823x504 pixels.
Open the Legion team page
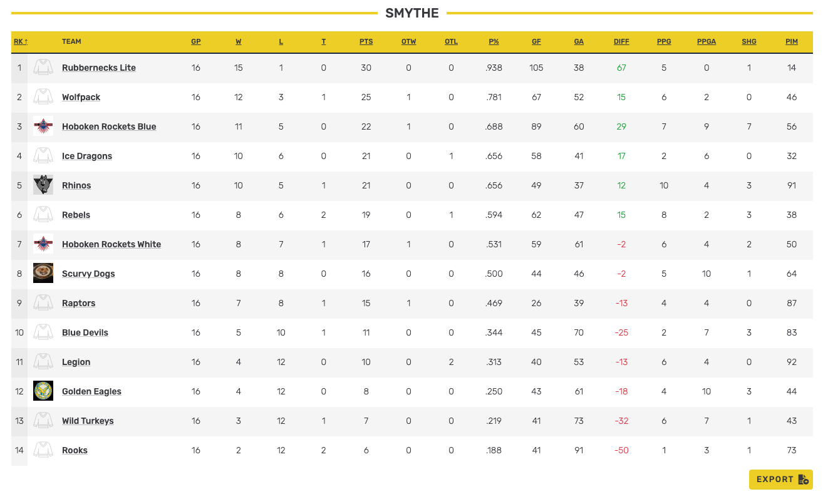(x=76, y=362)
